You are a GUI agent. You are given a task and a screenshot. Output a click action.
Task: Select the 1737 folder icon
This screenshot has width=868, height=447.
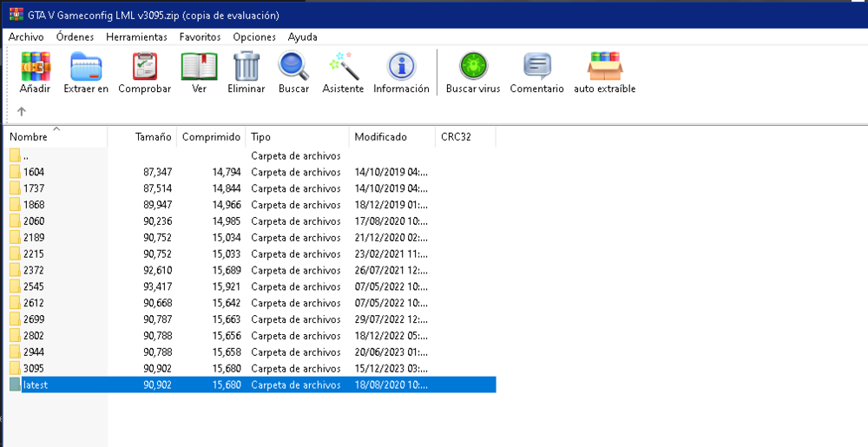(x=16, y=188)
